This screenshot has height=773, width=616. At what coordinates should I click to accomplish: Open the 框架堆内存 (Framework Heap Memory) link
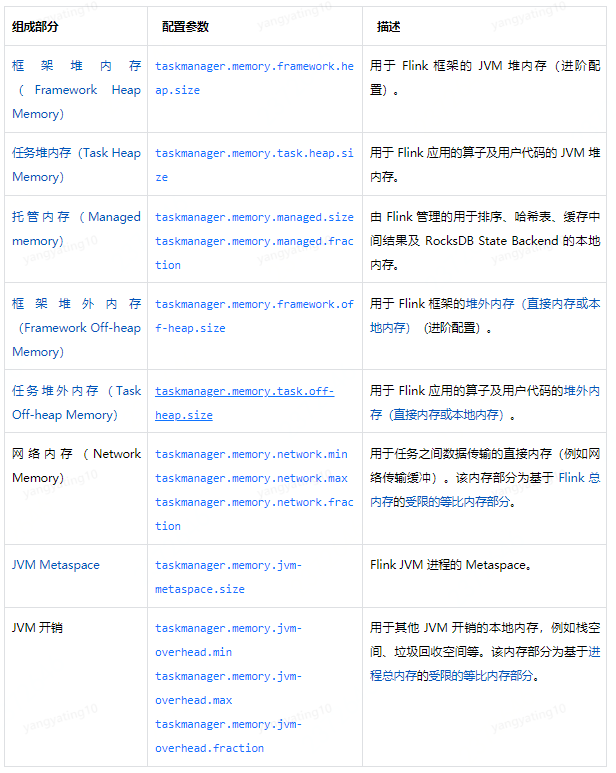(x=76, y=90)
